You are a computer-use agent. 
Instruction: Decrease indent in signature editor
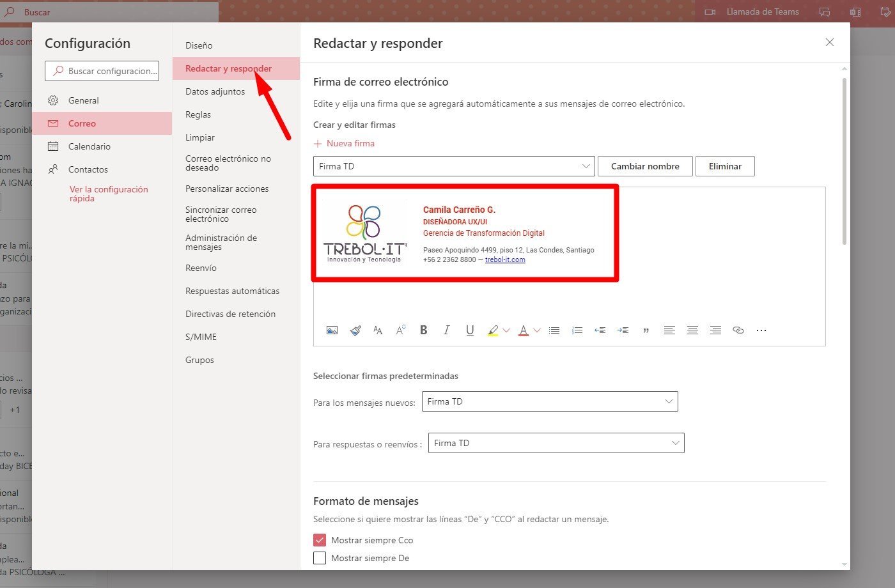[x=600, y=330]
